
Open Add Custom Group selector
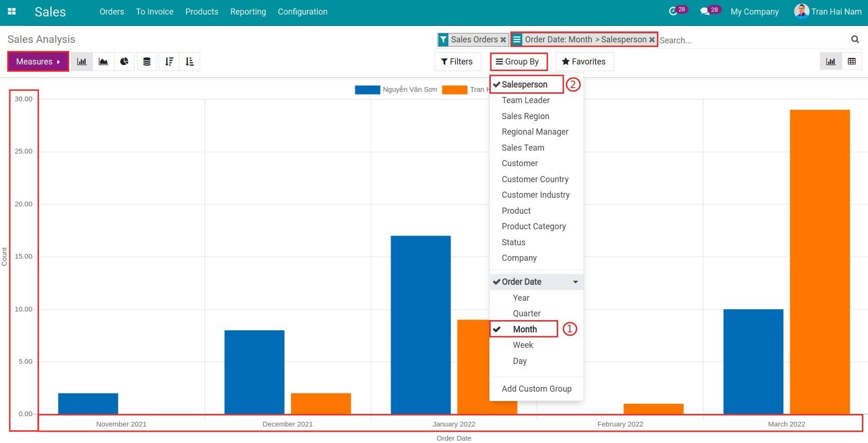point(536,389)
